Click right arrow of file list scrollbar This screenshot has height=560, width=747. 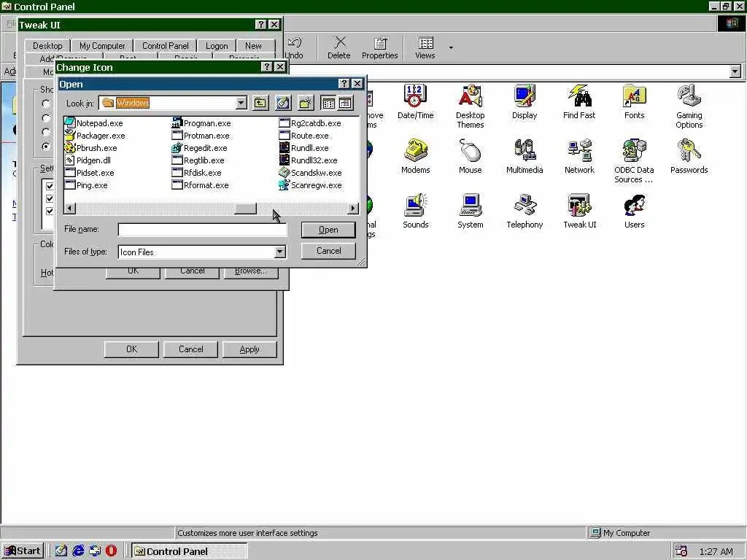click(352, 208)
